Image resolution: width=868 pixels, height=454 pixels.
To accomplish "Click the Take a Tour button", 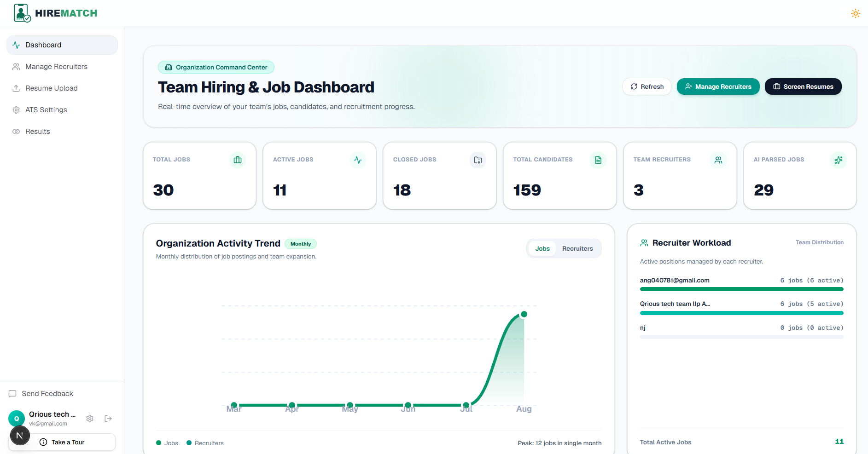I will coord(63,442).
